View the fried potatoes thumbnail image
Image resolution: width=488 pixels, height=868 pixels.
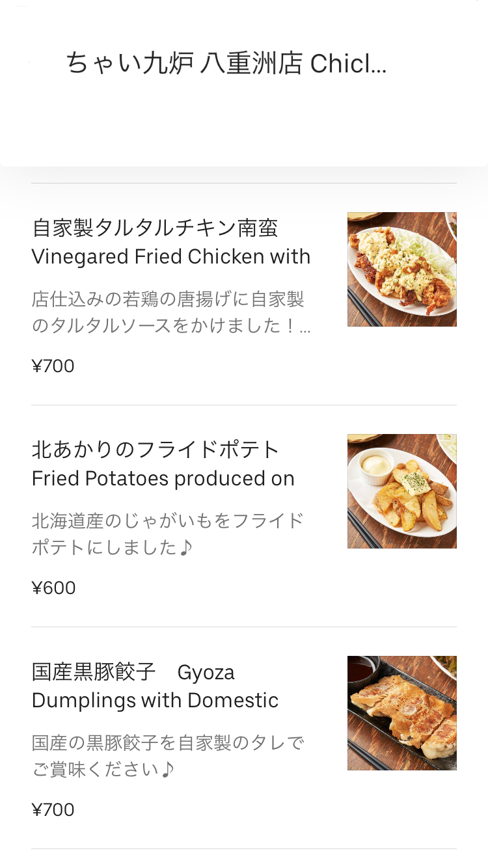(x=401, y=491)
